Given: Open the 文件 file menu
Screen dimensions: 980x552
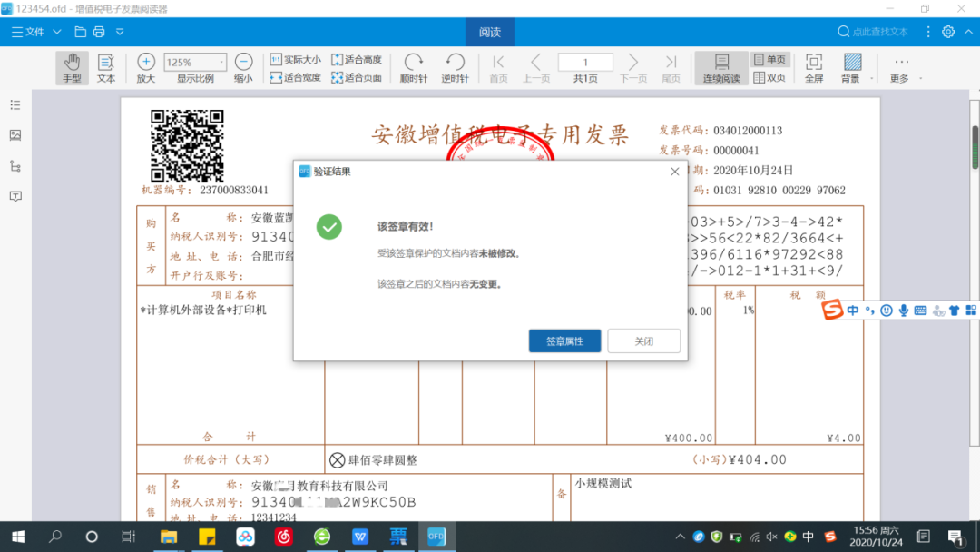Looking at the screenshot, I should pyautogui.click(x=28, y=32).
